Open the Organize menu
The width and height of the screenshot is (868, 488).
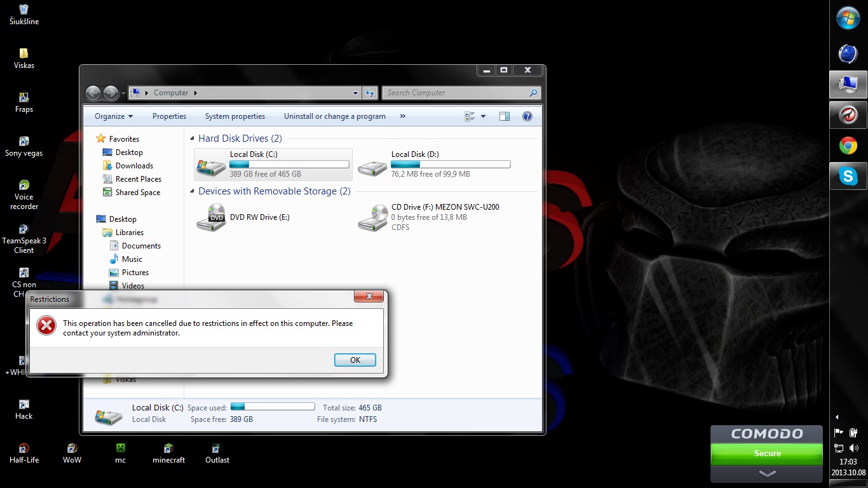[114, 116]
